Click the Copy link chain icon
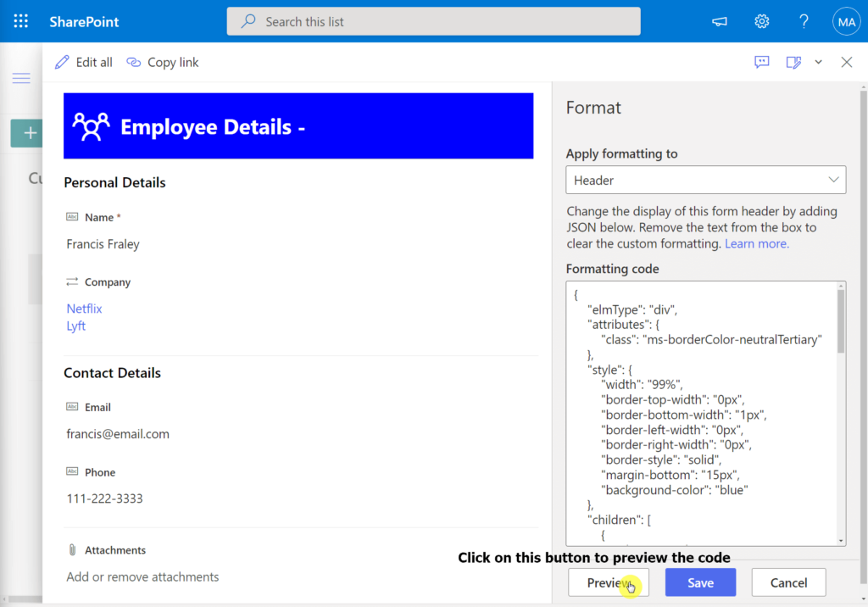Image resolution: width=868 pixels, height=607 pixels. (133, 62)
